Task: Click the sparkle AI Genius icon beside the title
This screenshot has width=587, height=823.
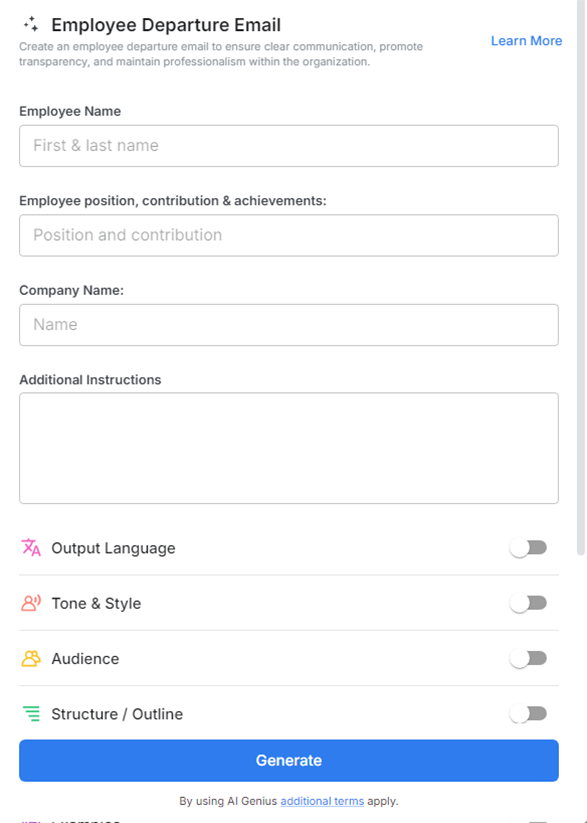Action: pyautogui.click(x=30, y=24)
